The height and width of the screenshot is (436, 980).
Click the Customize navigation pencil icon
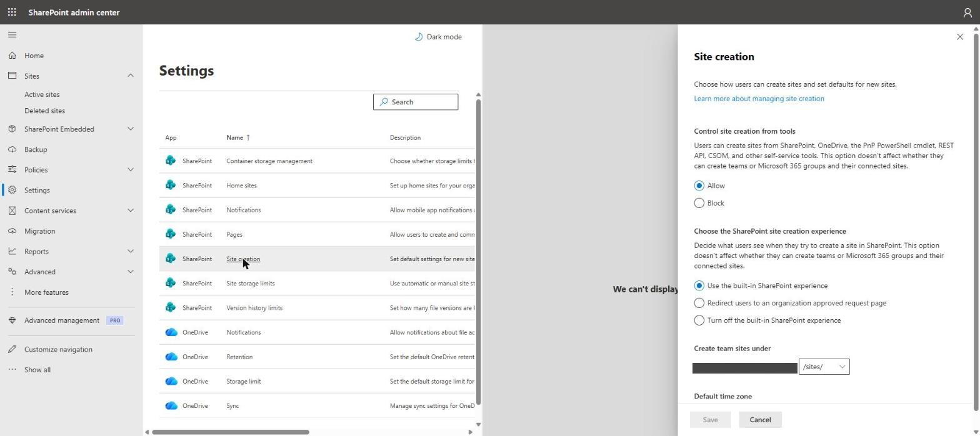click(12, 349)
